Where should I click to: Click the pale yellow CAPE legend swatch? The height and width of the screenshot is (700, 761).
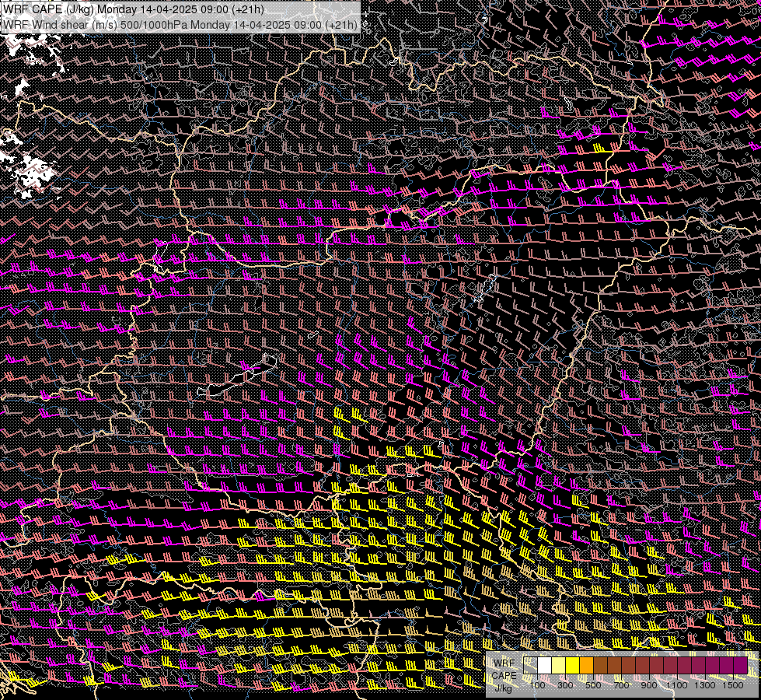pyautogui.click(x=559, y=665)
